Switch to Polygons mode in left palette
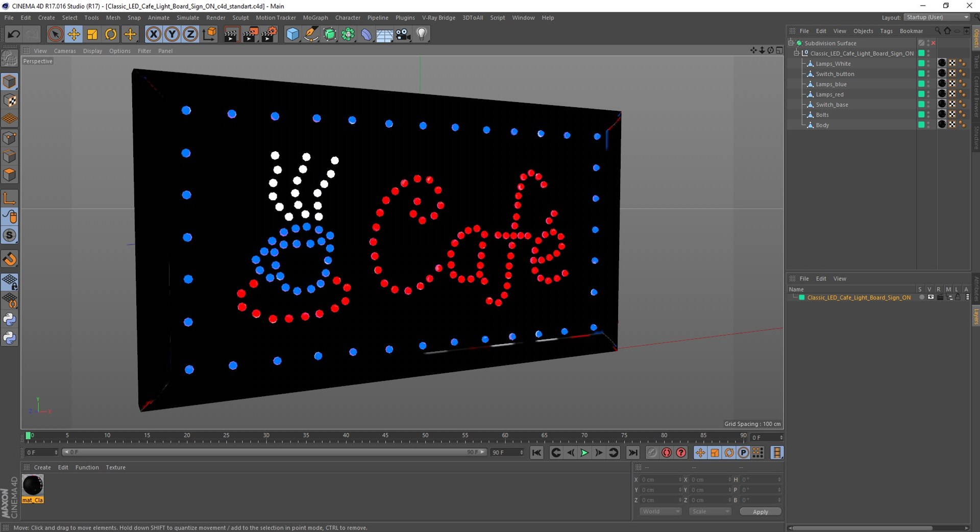 (10, 175)
